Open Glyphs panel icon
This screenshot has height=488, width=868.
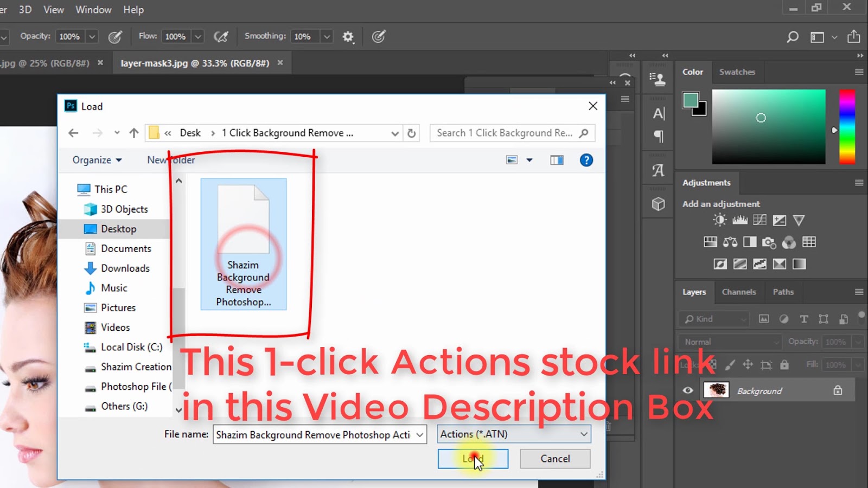tap(659, 170)
